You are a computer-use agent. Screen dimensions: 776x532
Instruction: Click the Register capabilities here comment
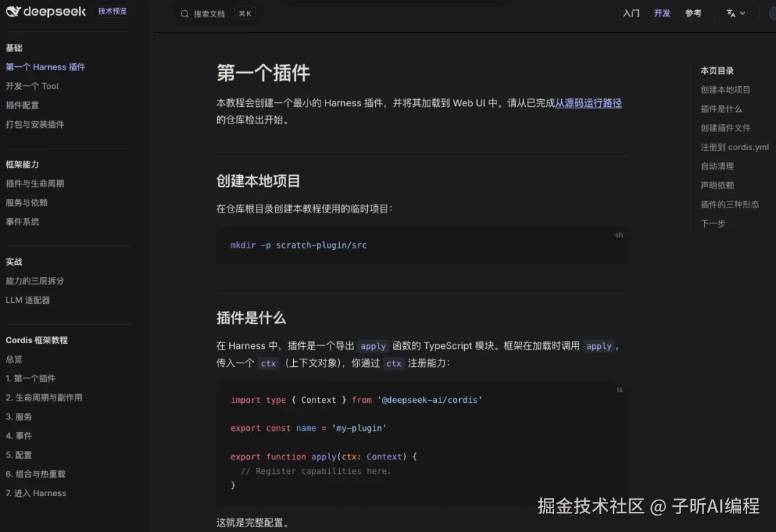pyautogui.click(x=315, y=471)
